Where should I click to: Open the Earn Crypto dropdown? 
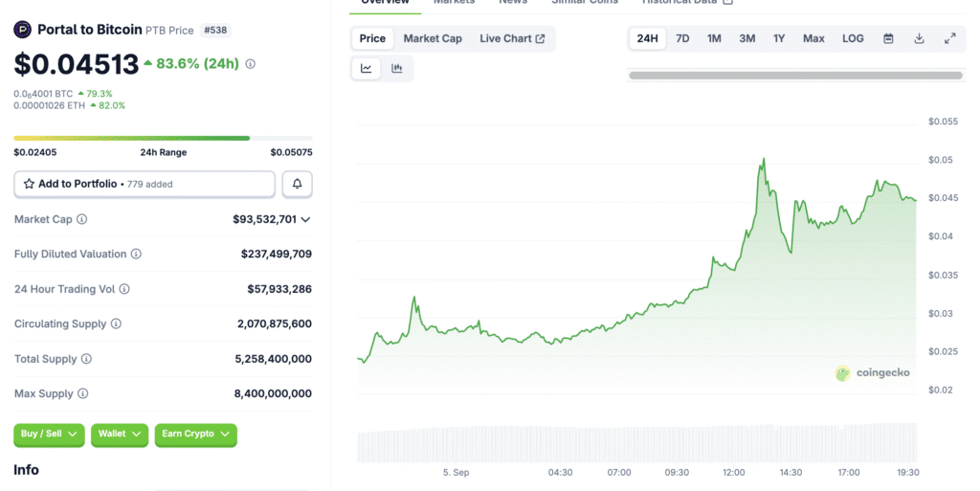195,435
